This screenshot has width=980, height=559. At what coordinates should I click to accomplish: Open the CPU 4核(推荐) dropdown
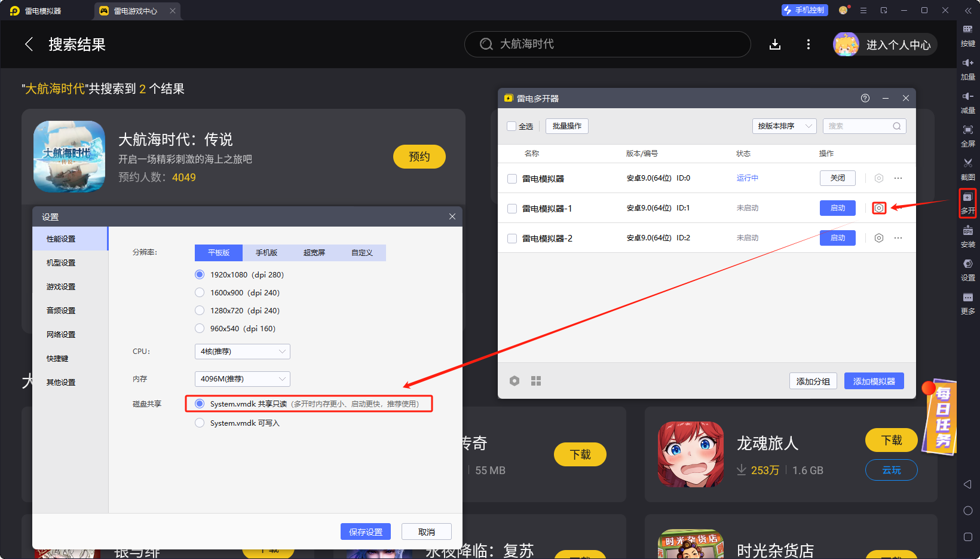click(243, 352)
